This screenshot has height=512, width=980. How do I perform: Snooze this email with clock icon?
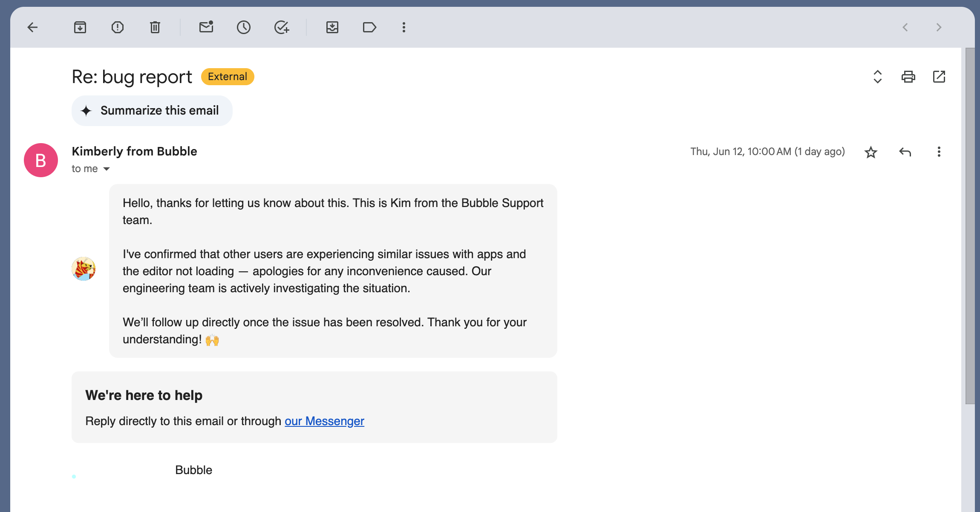coord(244,27)
